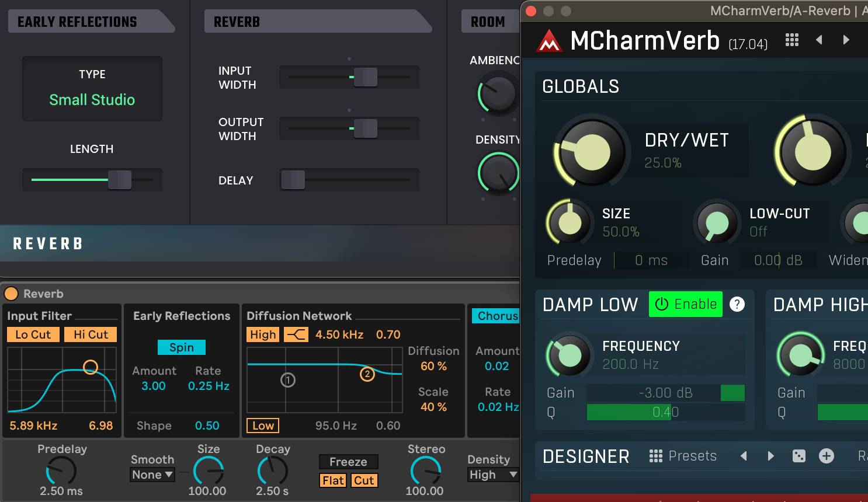This screenshot has height=502, width=868.
Task: Click Designer add plus icon
Action: click(826, 456)
